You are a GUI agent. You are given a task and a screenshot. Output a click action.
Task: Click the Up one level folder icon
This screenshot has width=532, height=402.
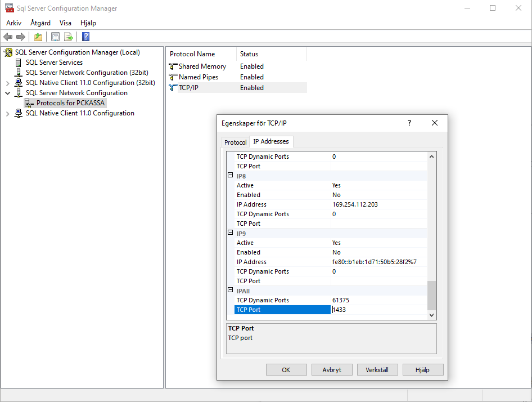[38, 37]
